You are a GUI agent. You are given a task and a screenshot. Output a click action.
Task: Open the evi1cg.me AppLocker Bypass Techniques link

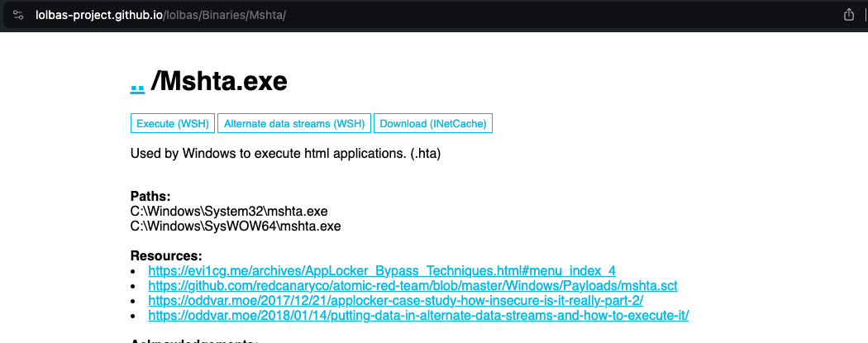tap(382, 270)
